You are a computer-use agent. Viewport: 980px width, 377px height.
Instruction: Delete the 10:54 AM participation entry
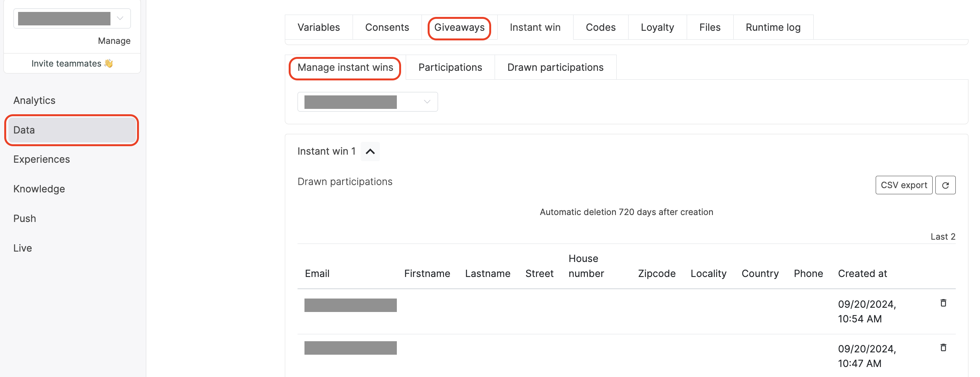pos(943,303)
